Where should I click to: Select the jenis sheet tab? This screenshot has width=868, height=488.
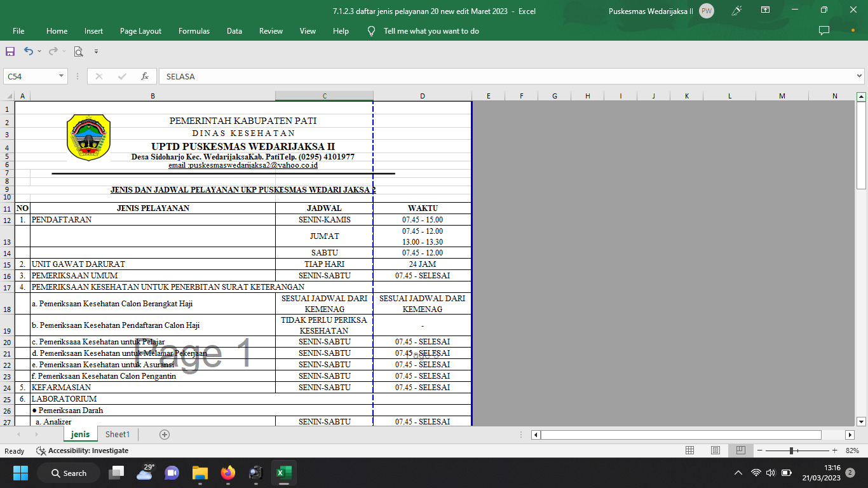(80, 435)
